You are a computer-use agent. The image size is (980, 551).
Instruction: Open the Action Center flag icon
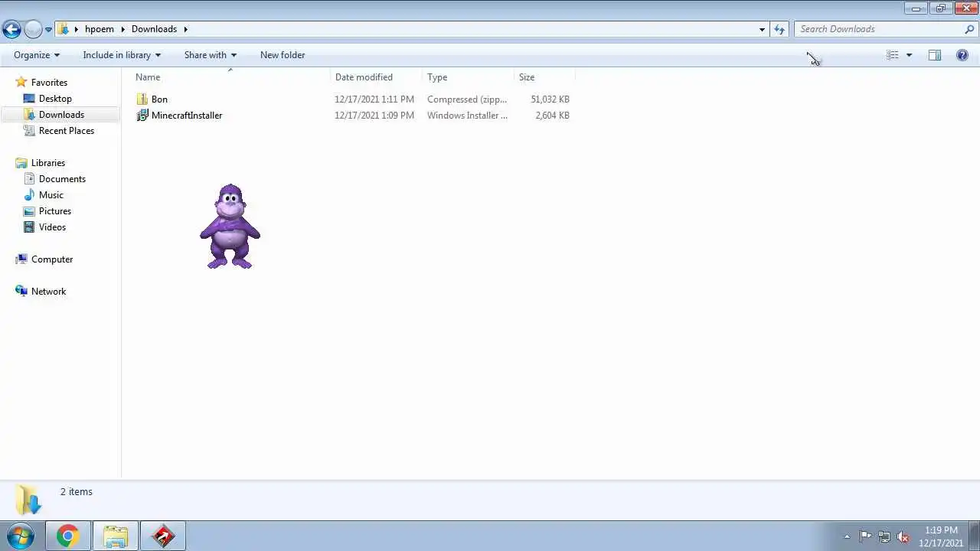click(865, 536)
